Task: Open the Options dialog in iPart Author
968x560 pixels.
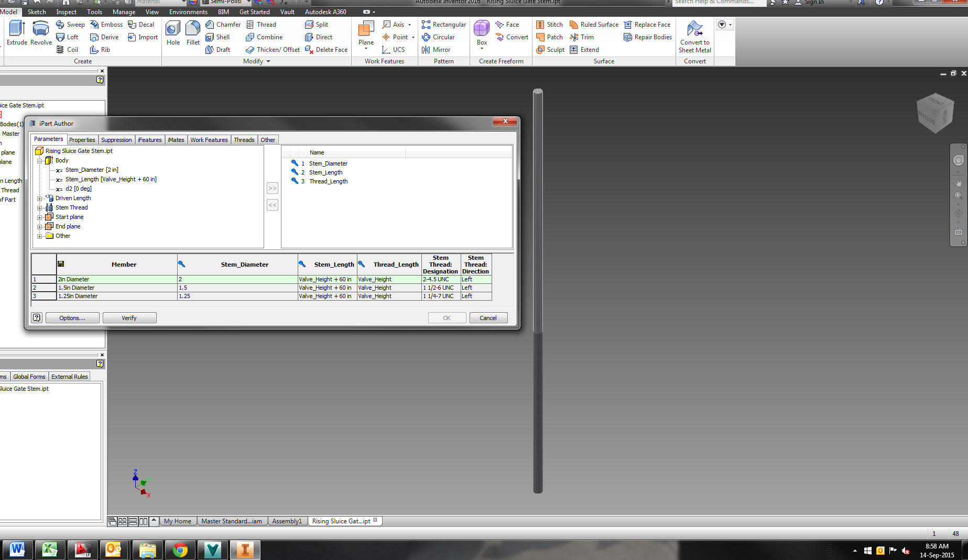Action: (72, 317)
